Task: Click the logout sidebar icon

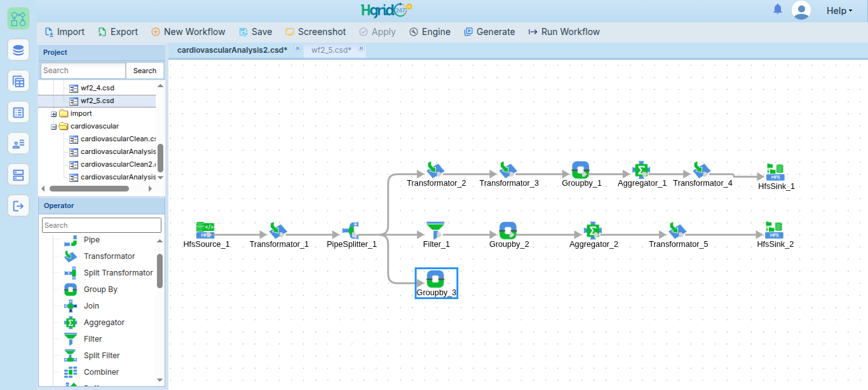Action: pyautogui.click(x=18, y=205)
